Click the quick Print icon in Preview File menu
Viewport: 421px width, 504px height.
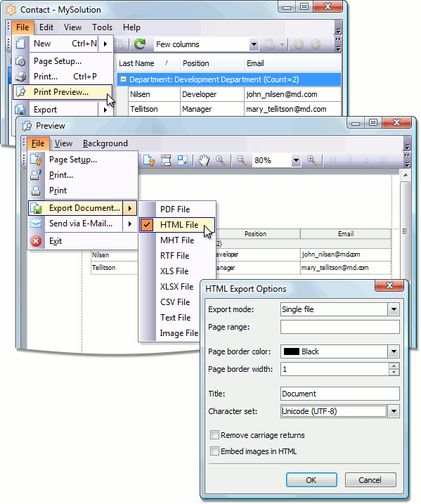pos(36,190)
